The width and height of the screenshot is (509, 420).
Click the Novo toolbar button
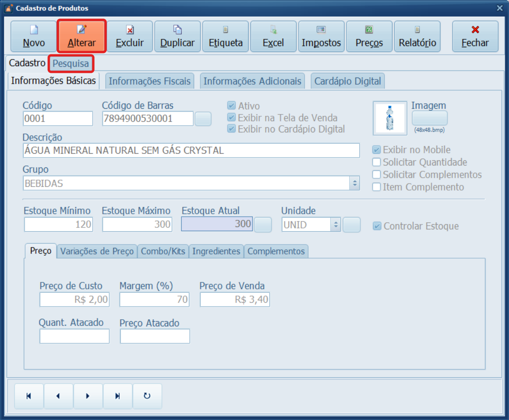point(34,36)
